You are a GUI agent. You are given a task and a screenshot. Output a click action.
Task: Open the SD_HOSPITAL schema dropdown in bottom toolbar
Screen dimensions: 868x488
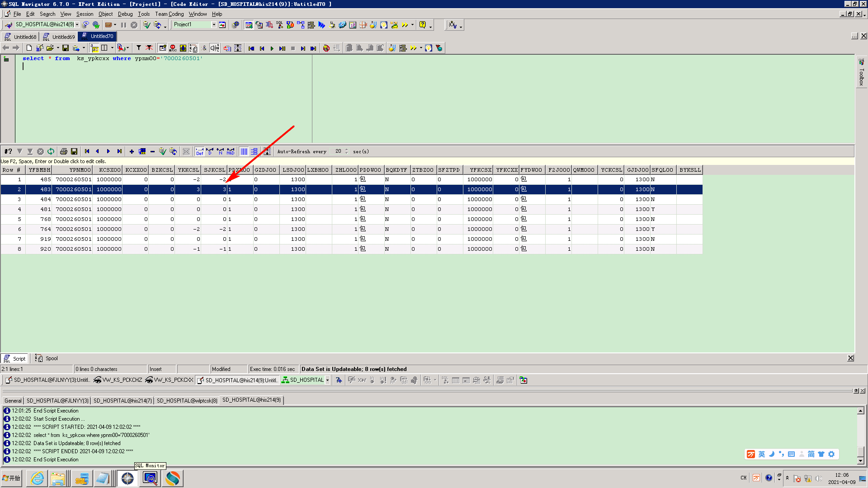(x=327, y=380)
